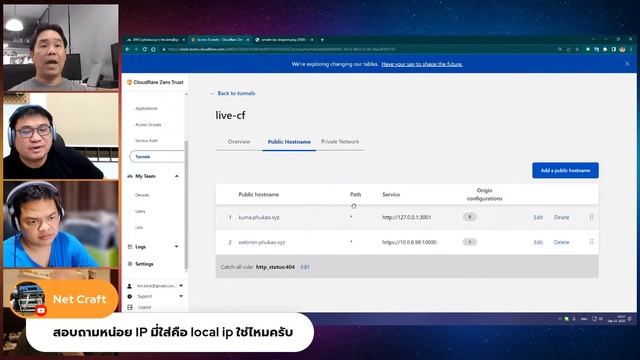Expand the Logs section
Screen dimensions: 640x360
tap(177, 247)
